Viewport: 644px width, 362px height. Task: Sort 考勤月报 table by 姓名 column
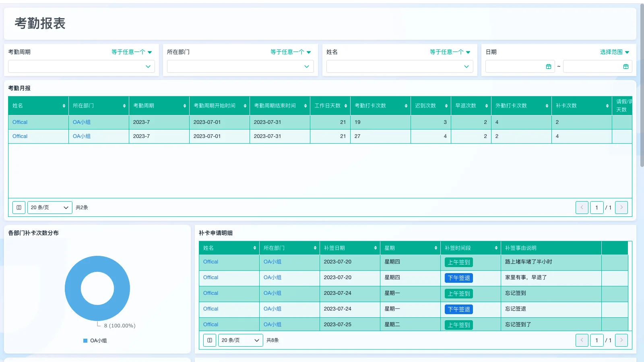pos(64,106)
